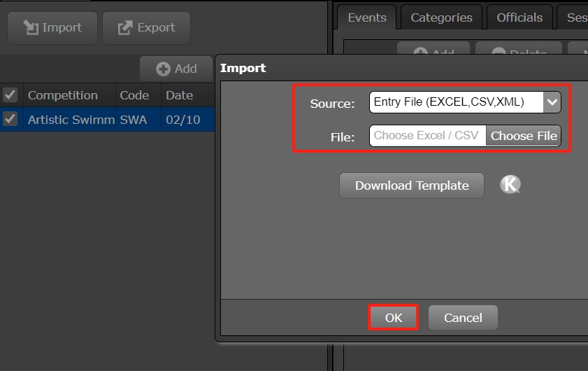Toggle the select-all checkbox in table header

tap(10, 95)
